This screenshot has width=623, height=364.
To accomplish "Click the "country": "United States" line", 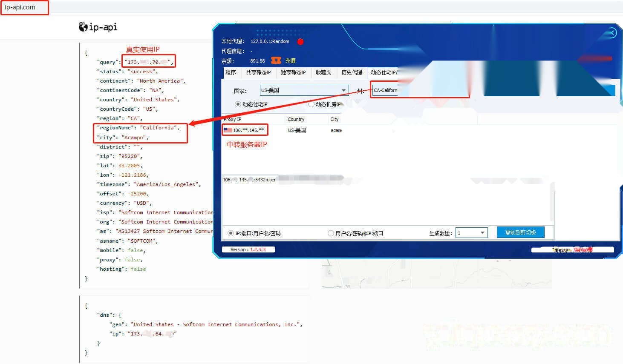I will tap(138, 100).
